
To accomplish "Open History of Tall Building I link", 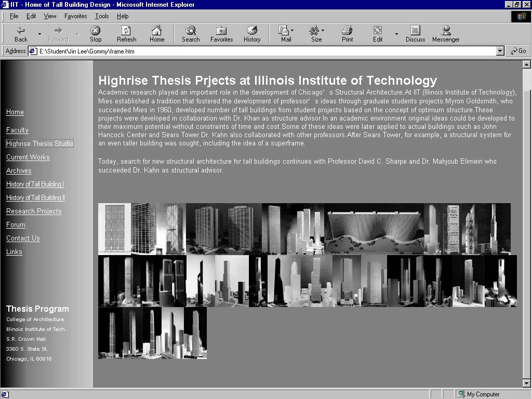I will 35,184.
